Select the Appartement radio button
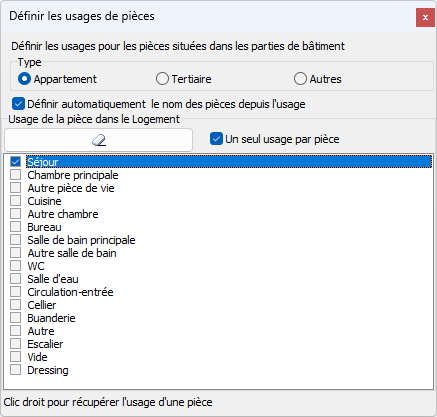437x417 pixels. pyautogui.click(x=24, y=79)
